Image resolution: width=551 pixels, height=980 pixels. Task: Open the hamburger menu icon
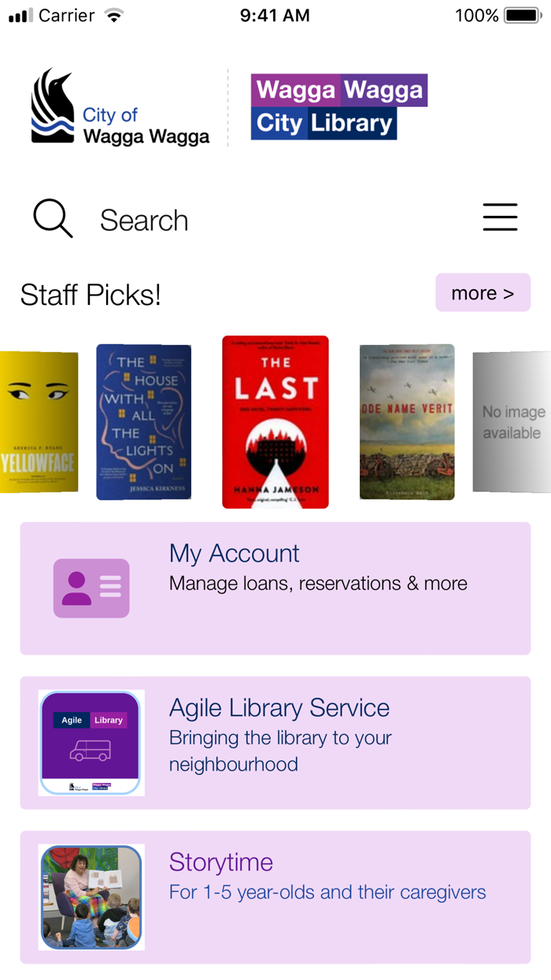pos(500,217)
